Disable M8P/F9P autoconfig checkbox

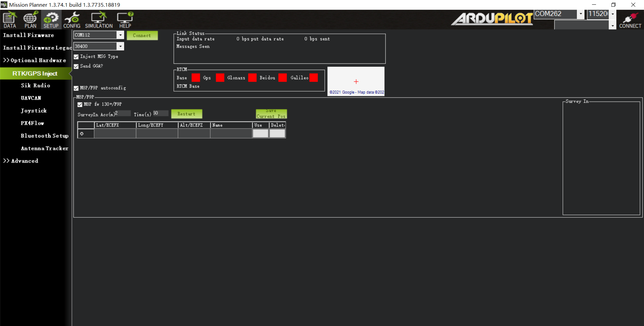(x=76, y=88)
